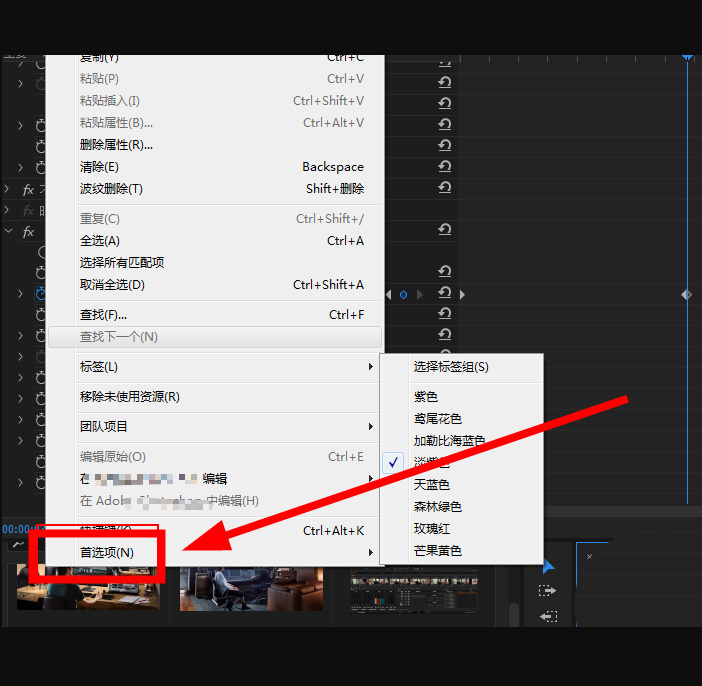Choose 选择标签组(S) in label submenu
The image size is (702, 686).
tap(462, 367)
